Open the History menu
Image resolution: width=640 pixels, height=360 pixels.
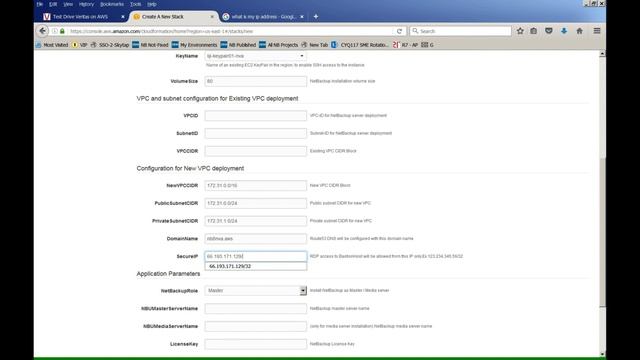(x=86, y=4)
